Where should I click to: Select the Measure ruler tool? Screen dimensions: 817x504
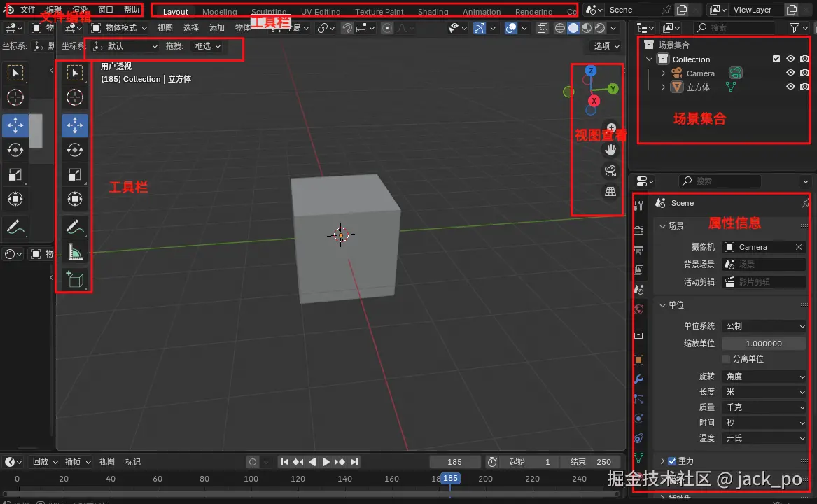75,251
